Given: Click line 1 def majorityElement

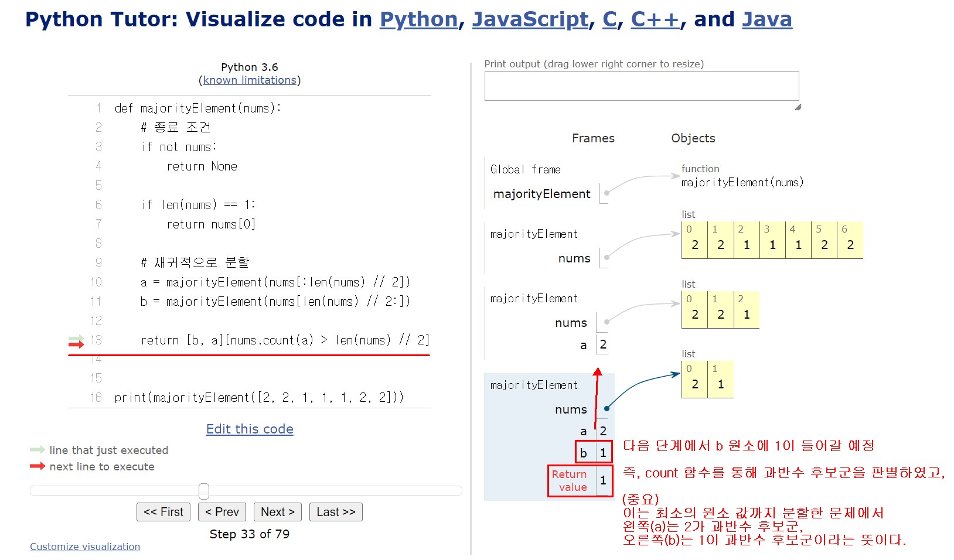Looking at the screenshot, I should click(198, 108).
